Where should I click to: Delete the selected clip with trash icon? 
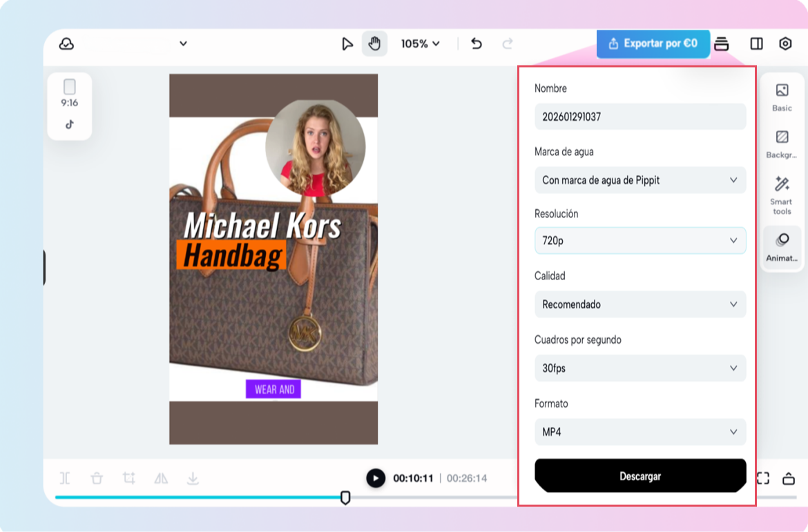[97, 478]
